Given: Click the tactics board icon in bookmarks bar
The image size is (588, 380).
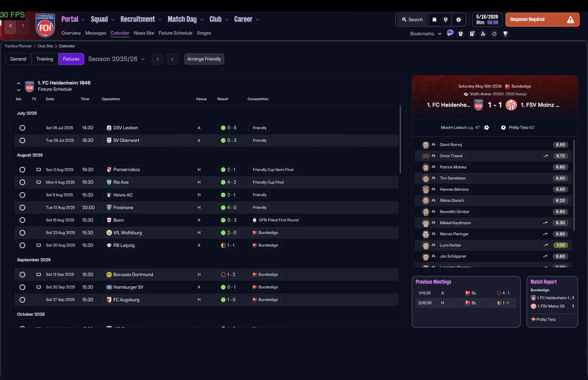Looking at the screenshot, I should point(472,34).
